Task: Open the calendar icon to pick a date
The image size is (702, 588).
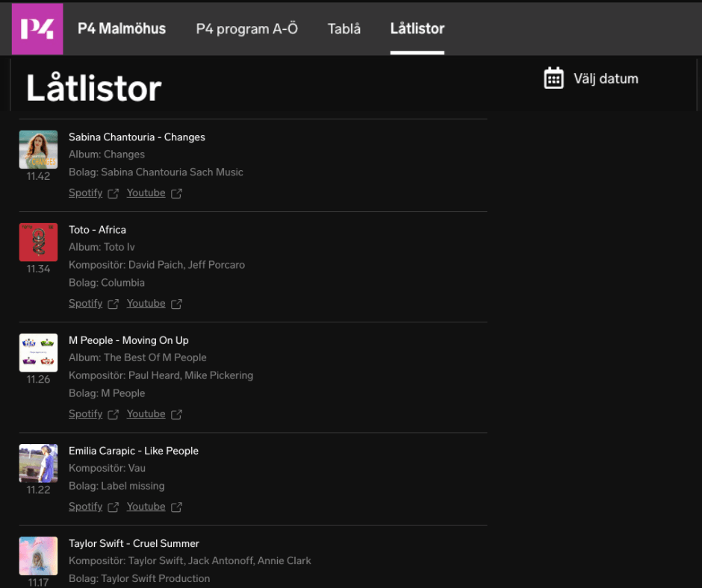Action: point(553,78)
